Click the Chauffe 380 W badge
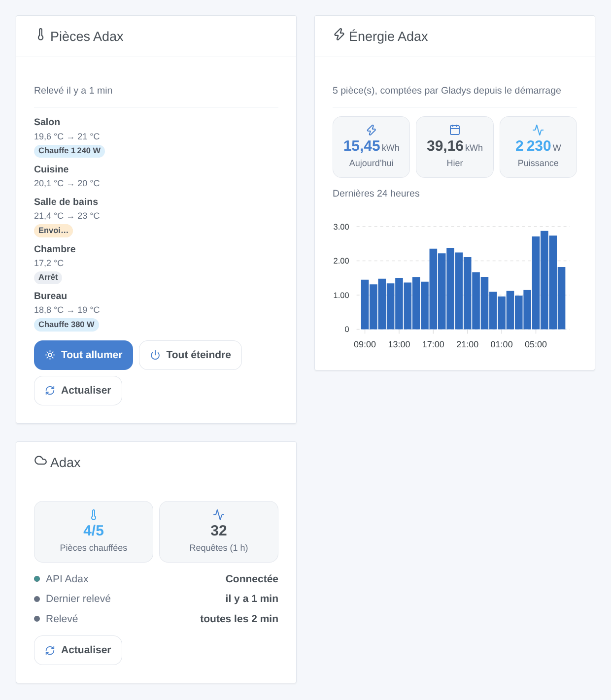 coord(67,325)
